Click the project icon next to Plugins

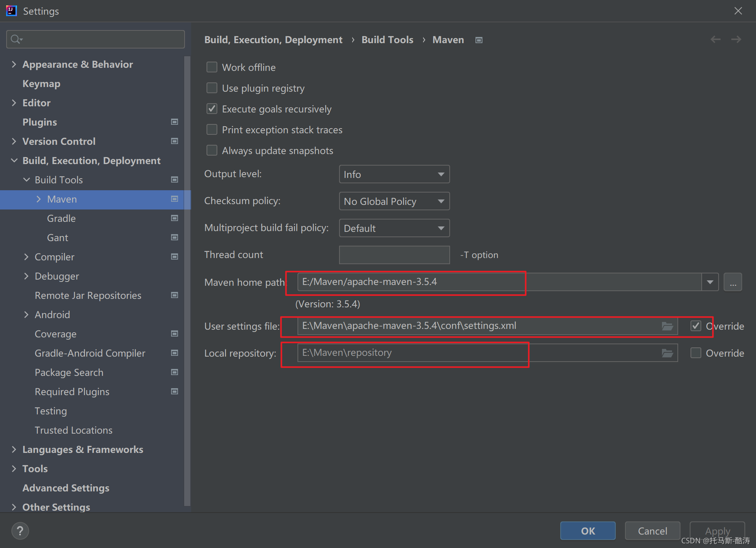pyautogui.click(x=175, y=122)
